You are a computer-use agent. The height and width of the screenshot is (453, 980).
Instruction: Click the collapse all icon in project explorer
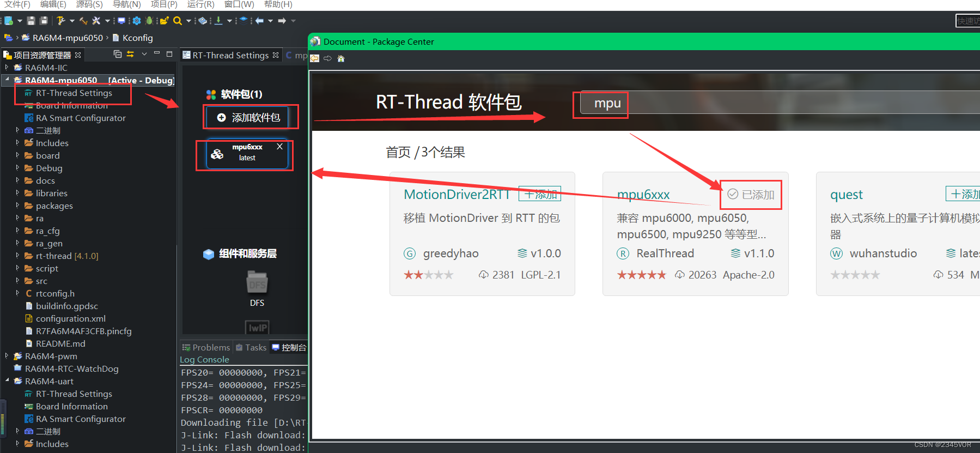coord(117,54)
